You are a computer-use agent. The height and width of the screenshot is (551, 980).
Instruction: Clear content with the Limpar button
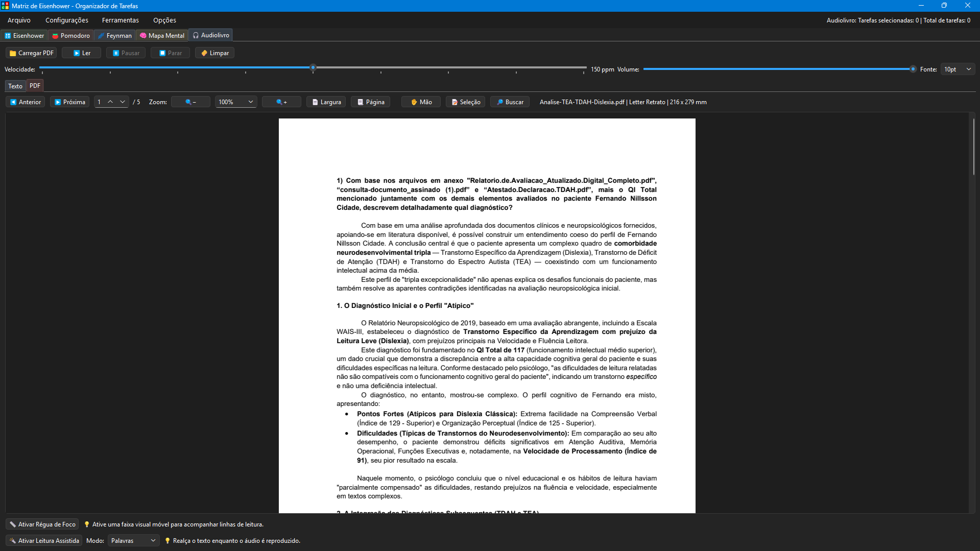pos(214,53)
